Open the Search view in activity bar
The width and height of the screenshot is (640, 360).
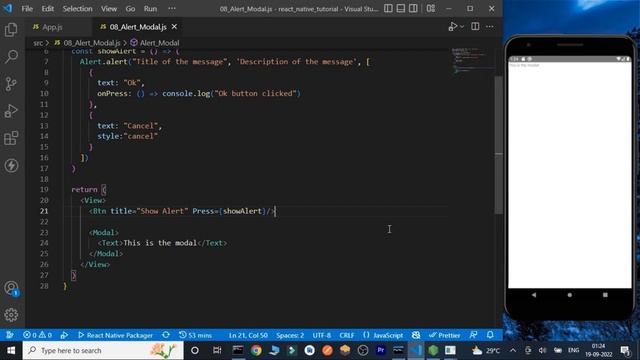tap(11, 56)
